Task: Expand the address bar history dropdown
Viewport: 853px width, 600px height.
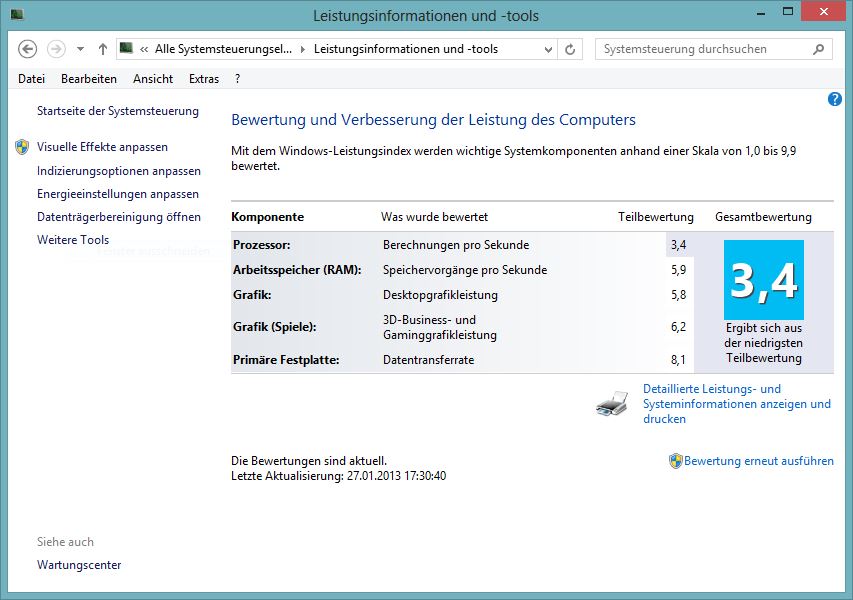Action: pos(548,50)
